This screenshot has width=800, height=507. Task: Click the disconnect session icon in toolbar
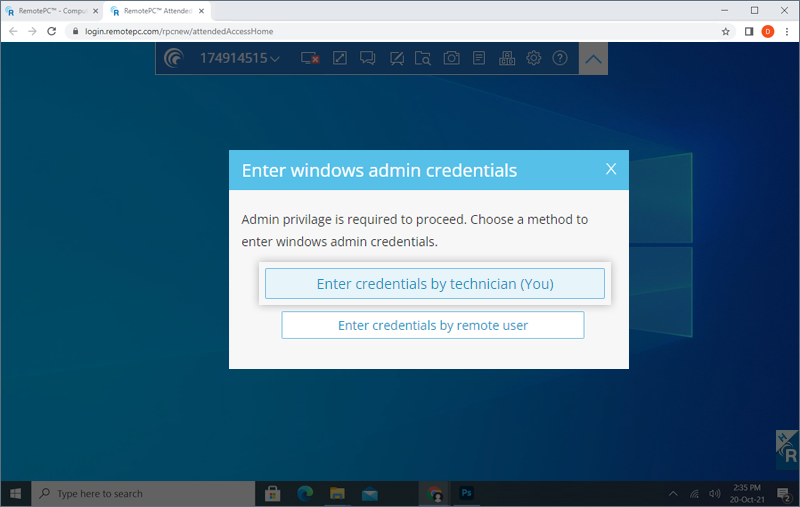click(x=310, y=59)
